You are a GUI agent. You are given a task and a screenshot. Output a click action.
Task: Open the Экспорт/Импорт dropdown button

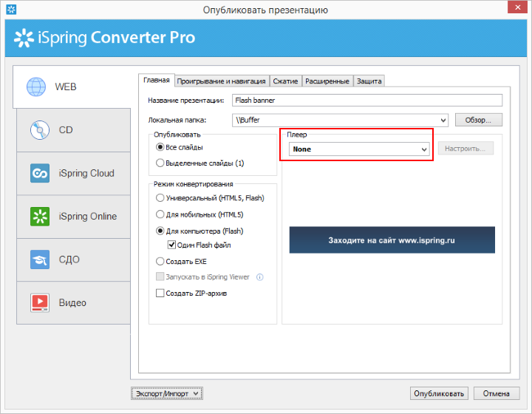coord(167,393)
